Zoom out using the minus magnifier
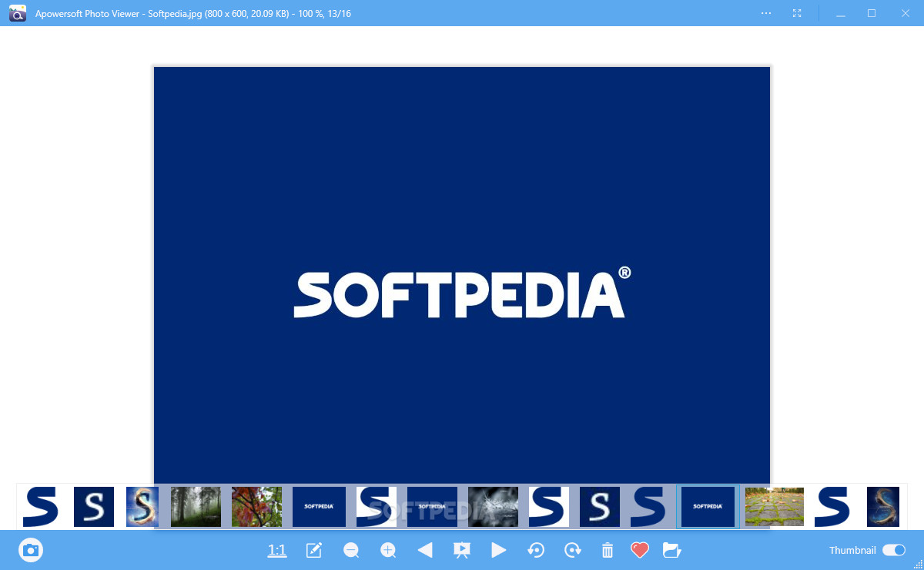Screen dimensions: 924x570 351,550
